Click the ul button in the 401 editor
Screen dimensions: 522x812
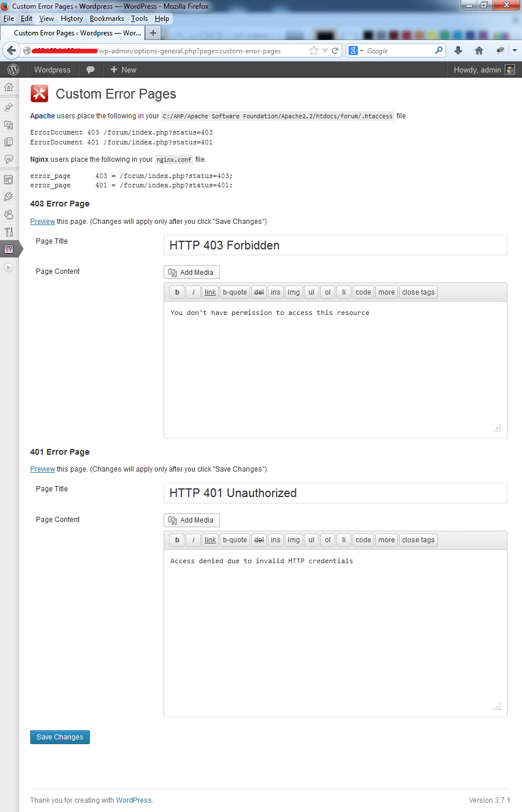[311, 540]
